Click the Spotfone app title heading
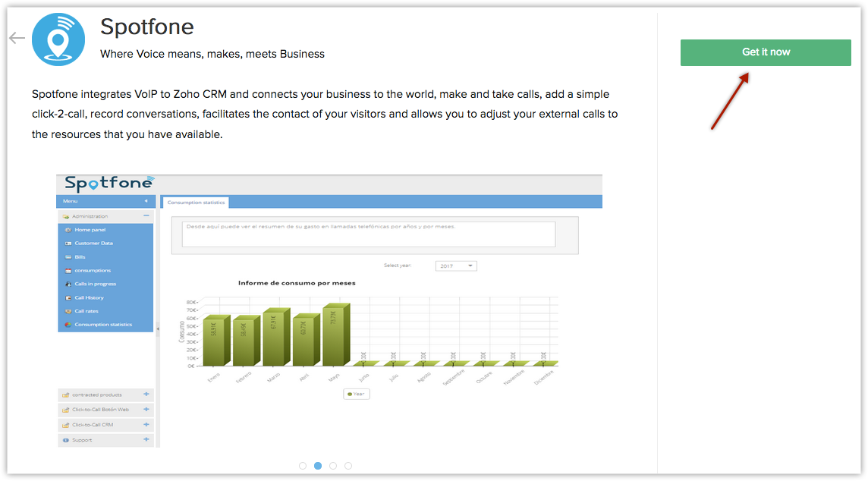This screenshot has height=481, width=868. click(146, 27)
